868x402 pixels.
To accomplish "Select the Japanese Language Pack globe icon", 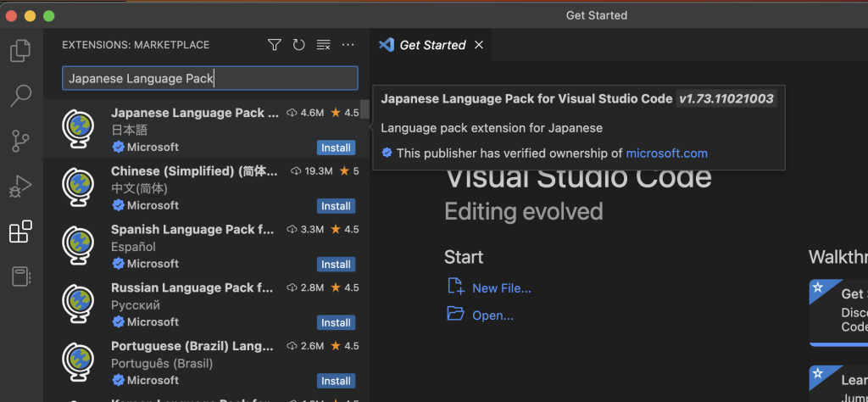I will click(78, 129).
